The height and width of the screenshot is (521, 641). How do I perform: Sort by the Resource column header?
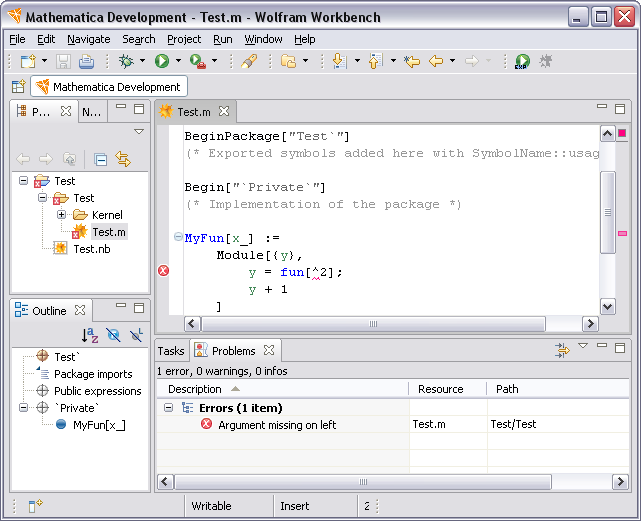448,389
